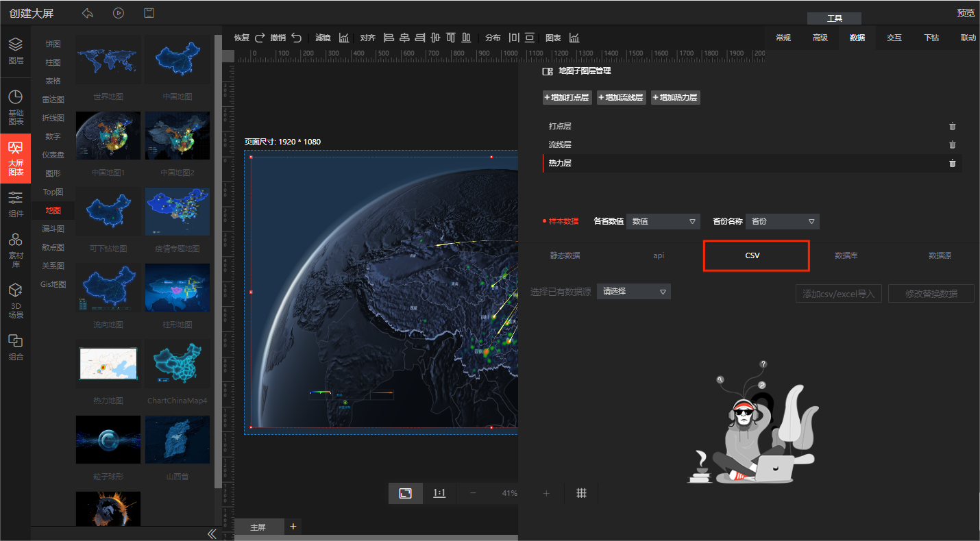Click the distribute horizontally icon

coord(514,38)
